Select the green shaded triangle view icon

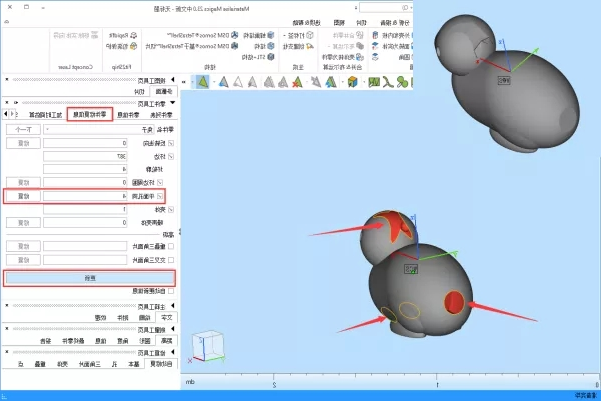(x=202, y=82)
